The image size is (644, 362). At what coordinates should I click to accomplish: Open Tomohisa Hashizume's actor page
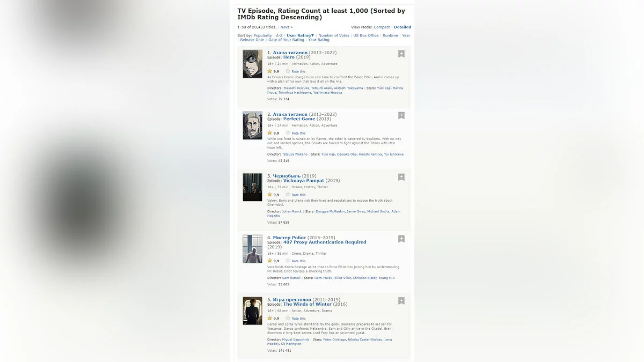[x=295, y=92]
